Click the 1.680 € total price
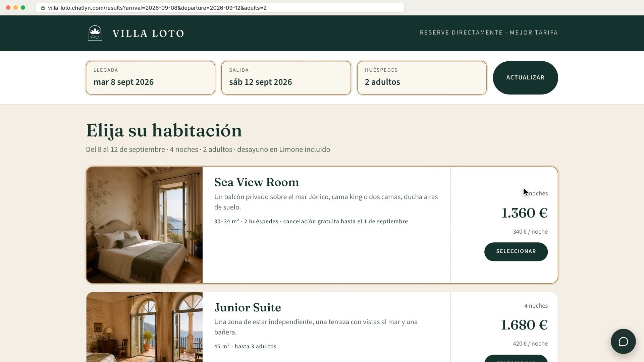This screenshot has height=362, width=644. click(524, 325)
